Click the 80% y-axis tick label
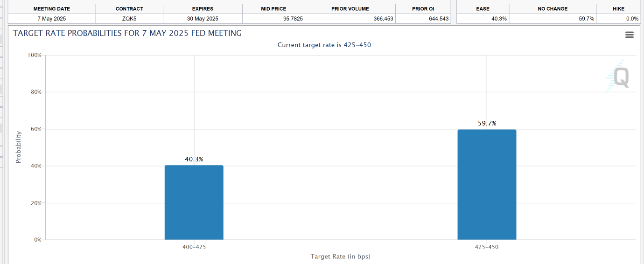 (36, 92)
